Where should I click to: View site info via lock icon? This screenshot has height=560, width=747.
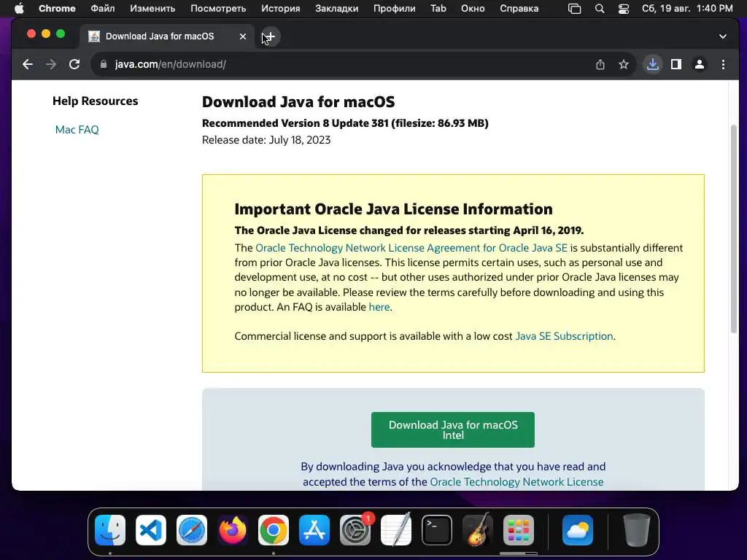tap(104, 64)
